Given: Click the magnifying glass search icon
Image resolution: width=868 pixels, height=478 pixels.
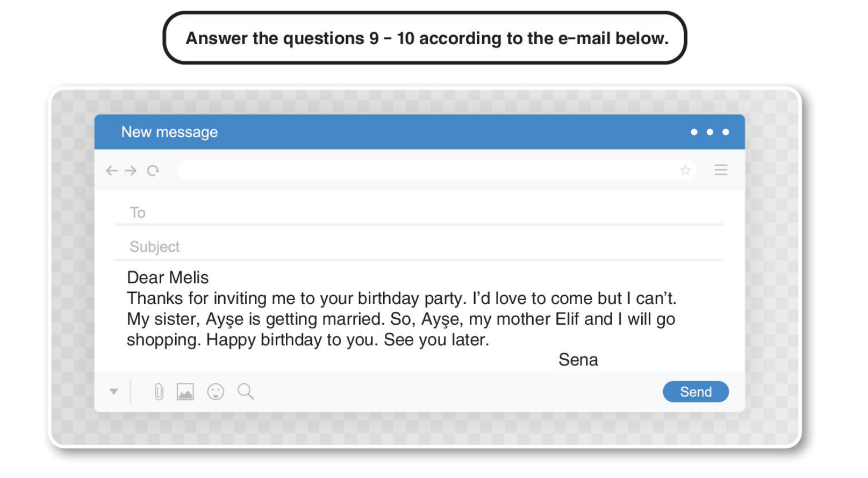Looking at the screenshot, I should tap(245, 392).
